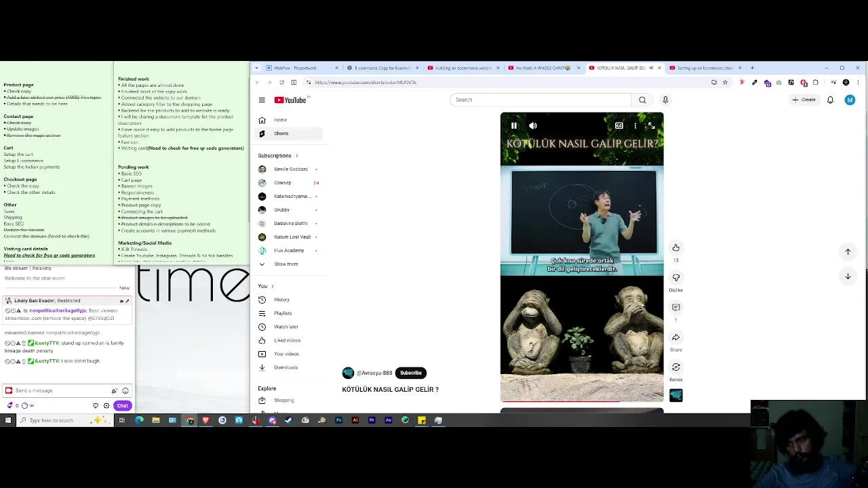868x488 pixels.
Task: Click the Create button on YouTube
Action: pyautogui.click(x=804, y=100)
